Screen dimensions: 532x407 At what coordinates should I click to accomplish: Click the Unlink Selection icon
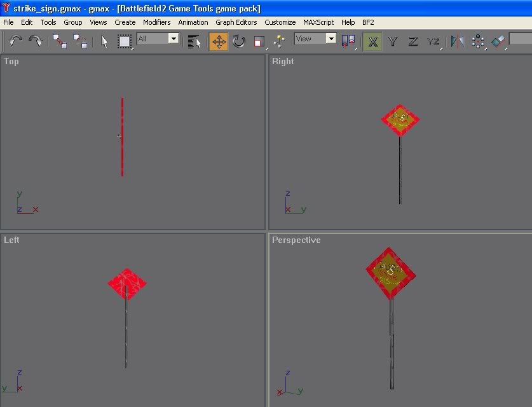tap(81, 42)
